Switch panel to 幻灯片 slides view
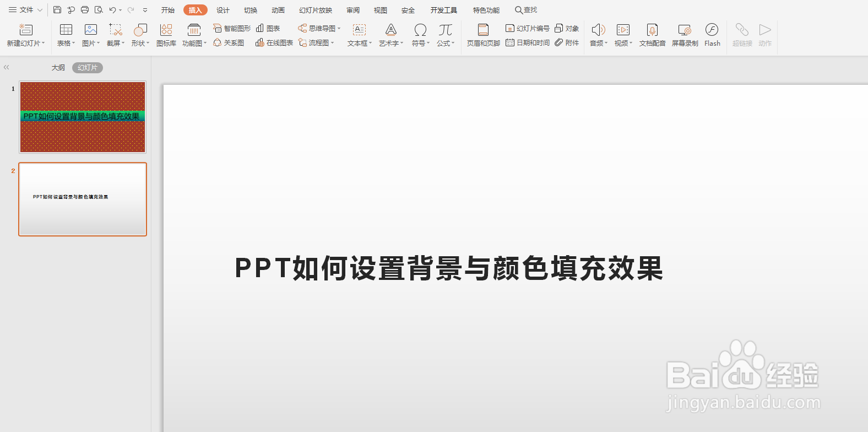The height and width of the screenshot is (432, 868). click(88, 67)
